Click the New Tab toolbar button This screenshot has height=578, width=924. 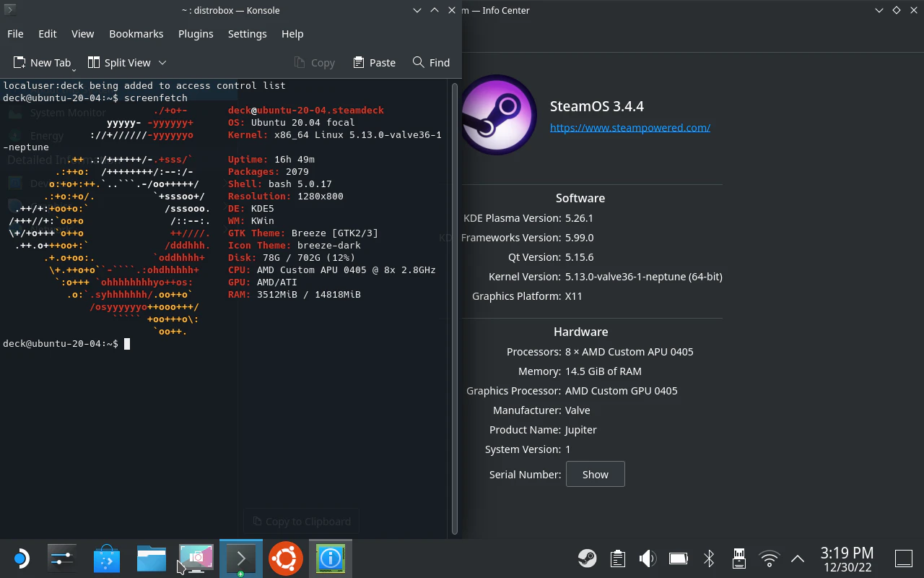click(43, 63)
